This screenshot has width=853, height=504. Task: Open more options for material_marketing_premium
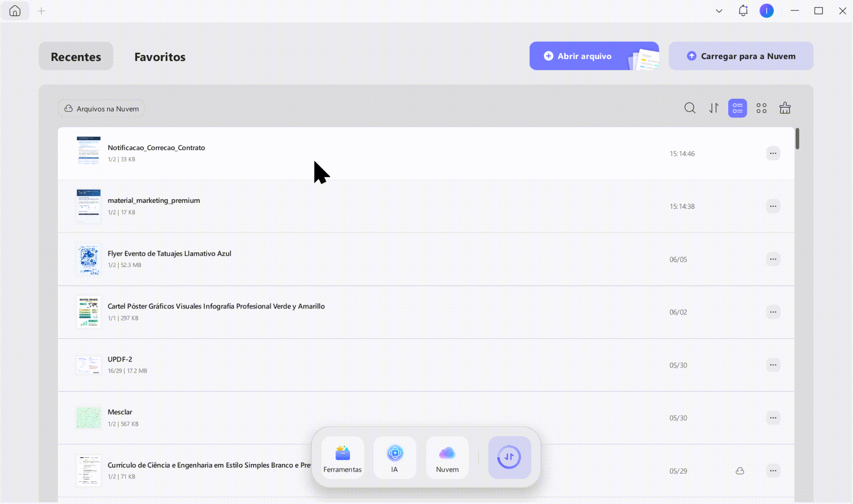[x=773, y=206]
